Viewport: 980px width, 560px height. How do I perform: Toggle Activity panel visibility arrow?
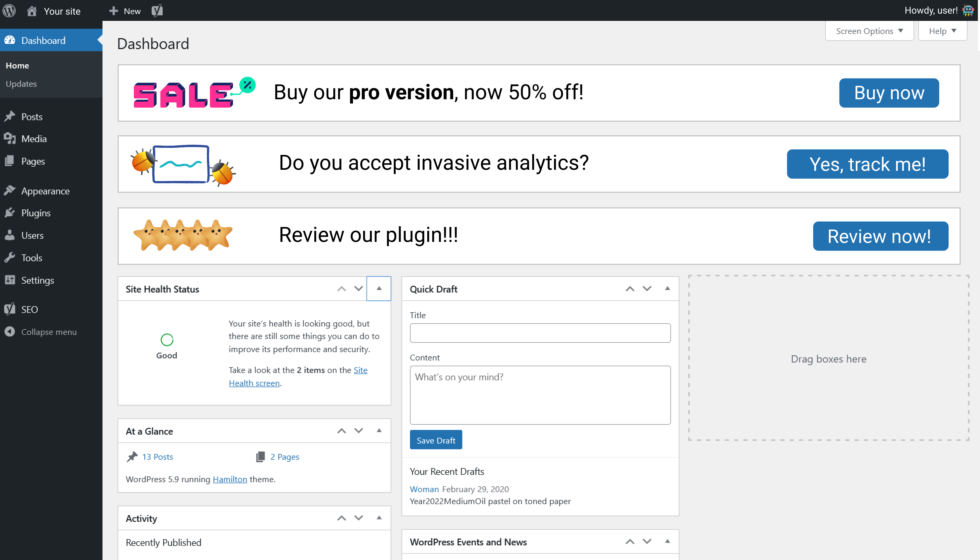coord(379,518)
